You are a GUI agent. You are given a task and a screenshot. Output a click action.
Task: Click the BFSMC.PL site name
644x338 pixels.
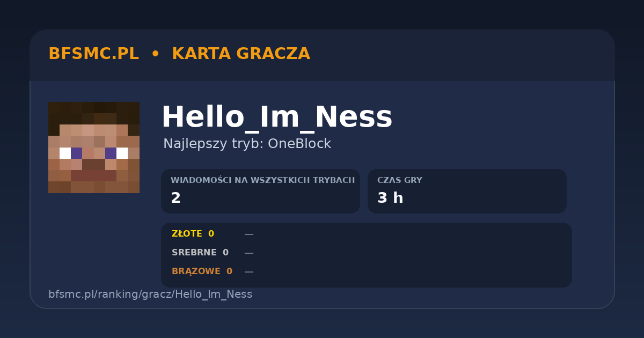pyautogui.click(x=93, y=54)
